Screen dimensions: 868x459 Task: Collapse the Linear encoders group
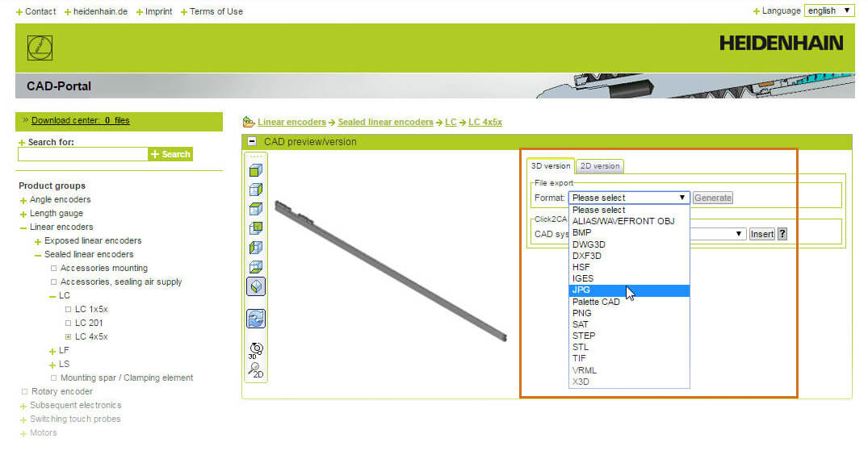23,227
